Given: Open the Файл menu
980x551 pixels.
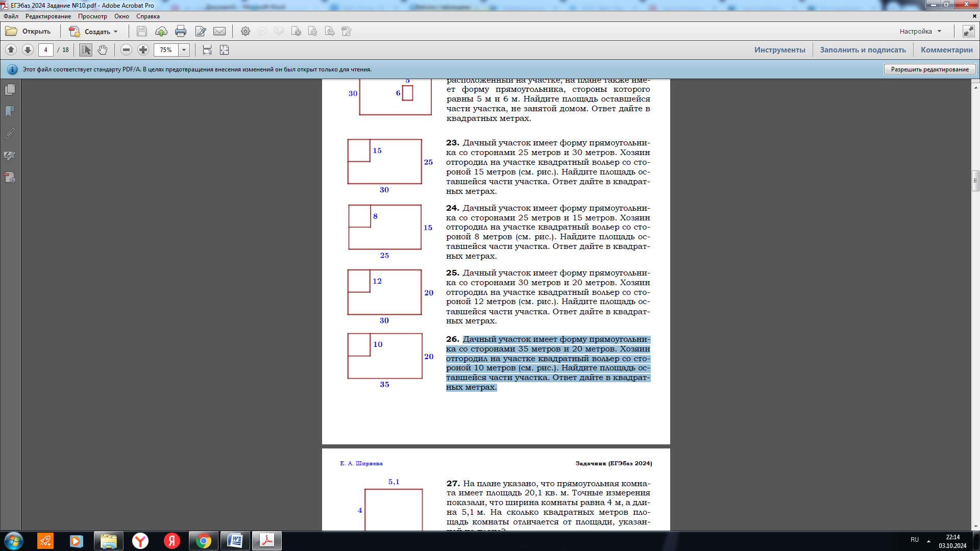Looking at the screenshot, I should pyautogui.click(x=11, y=16).
